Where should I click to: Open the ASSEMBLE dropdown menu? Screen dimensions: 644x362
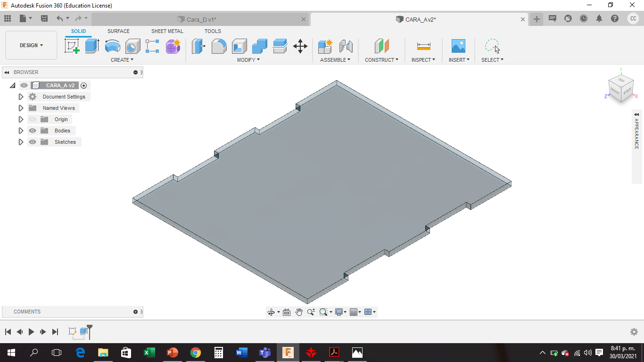click(x=335, y=60)
